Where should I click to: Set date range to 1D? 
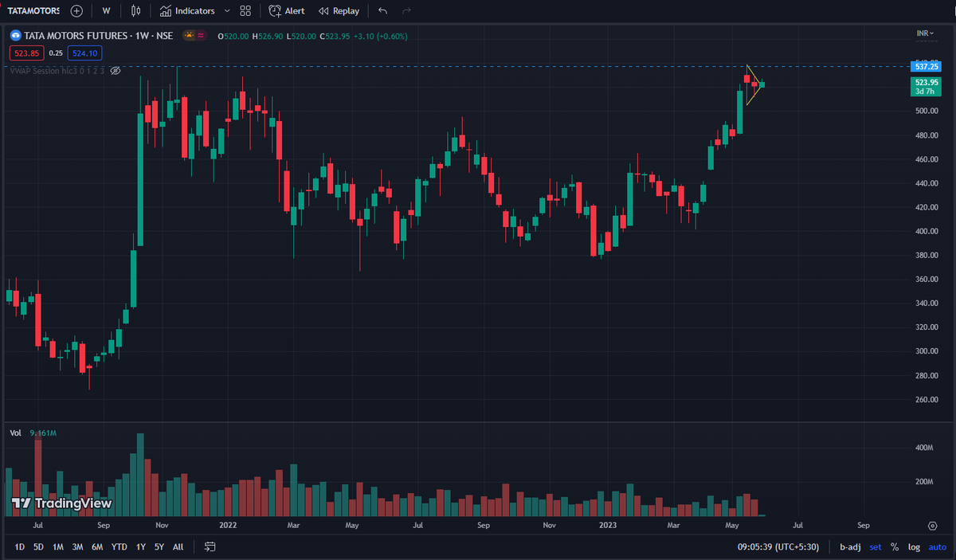19,547
